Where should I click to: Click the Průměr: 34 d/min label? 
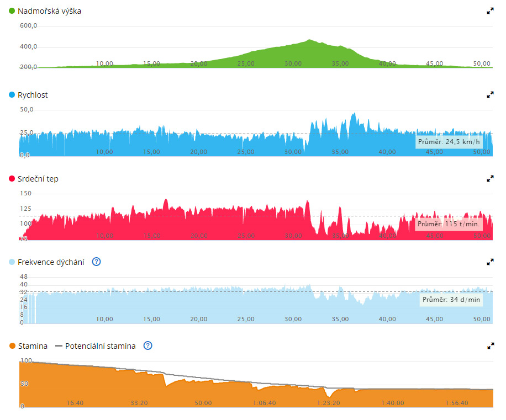tap(451, 301)
